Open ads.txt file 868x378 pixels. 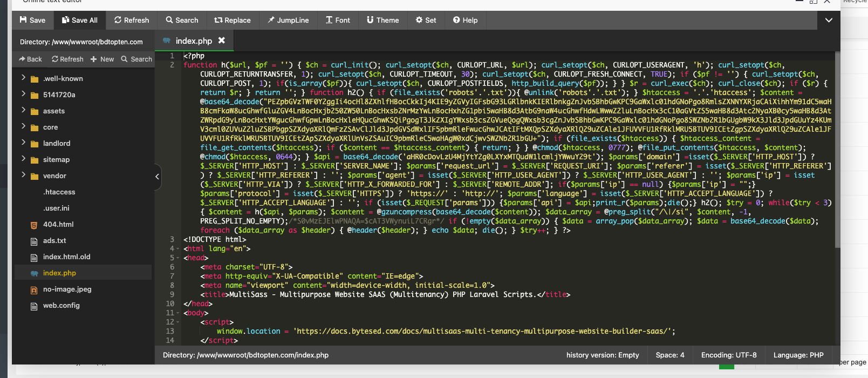54,240
